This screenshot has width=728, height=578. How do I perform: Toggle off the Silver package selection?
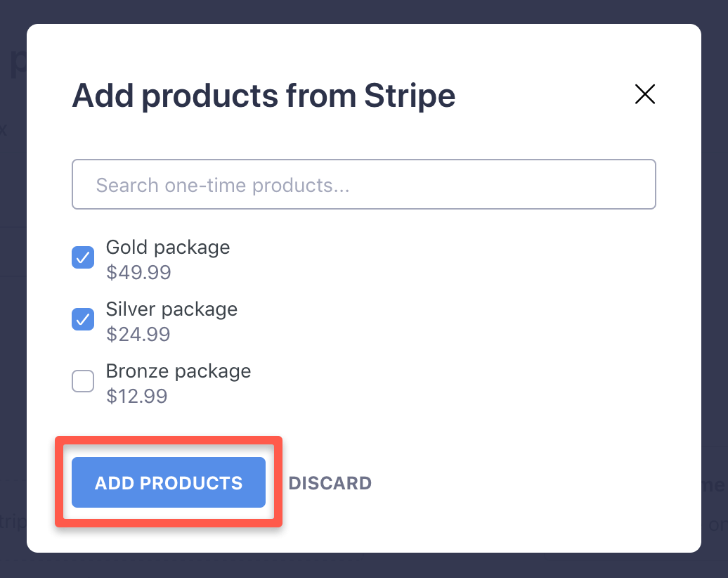click(x=83, y=319)
